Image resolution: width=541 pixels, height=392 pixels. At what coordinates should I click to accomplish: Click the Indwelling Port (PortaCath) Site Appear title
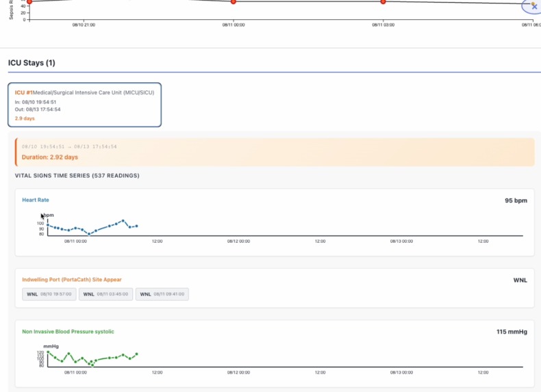point(72,280)
